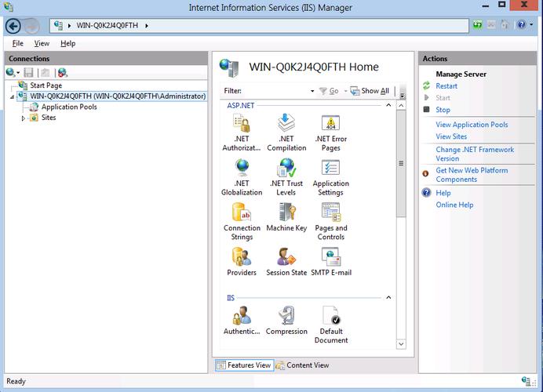Click Get New Web Platform Components link
543x392 pixels.
(472, 175)
